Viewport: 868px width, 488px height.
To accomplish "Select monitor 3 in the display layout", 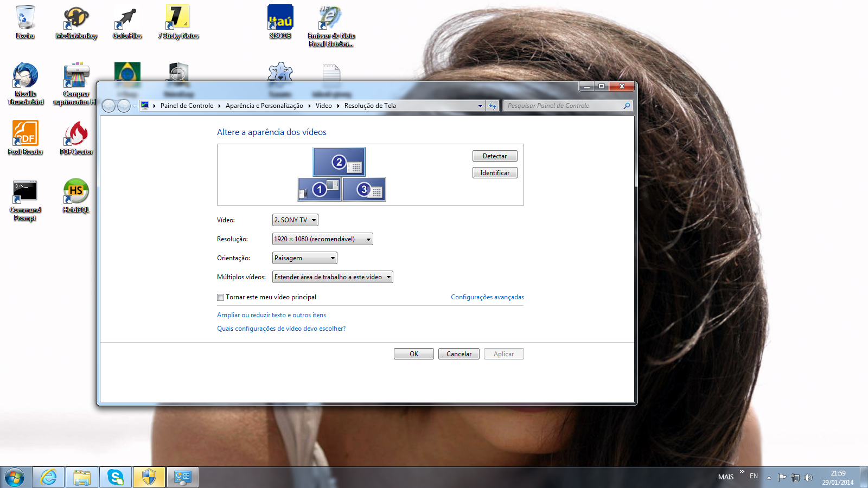I will [x=364, y=189].
